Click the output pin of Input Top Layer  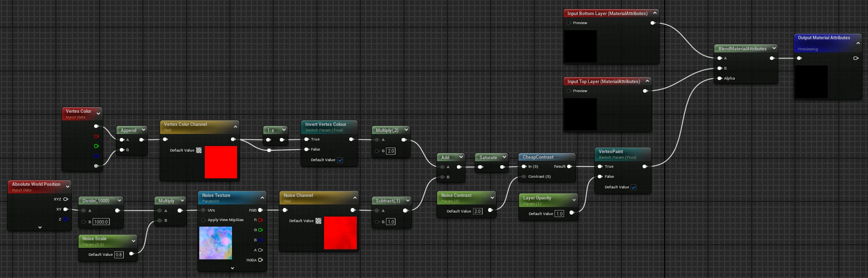click(645, 91)
